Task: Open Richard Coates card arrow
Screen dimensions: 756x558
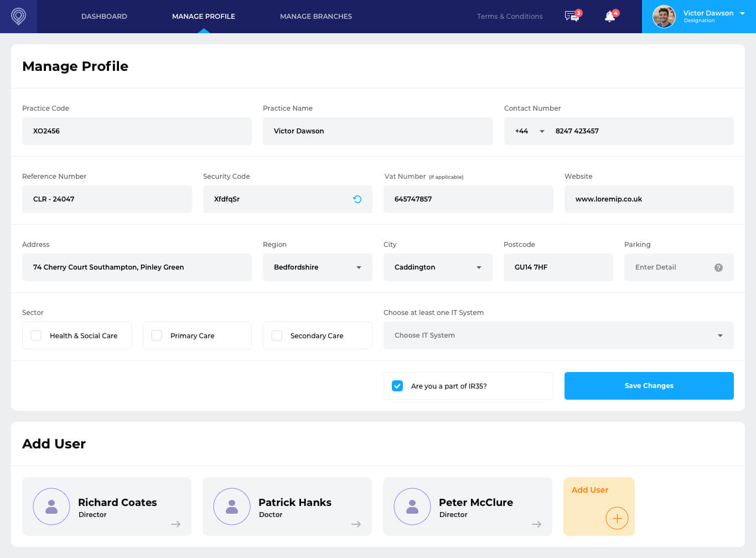Action: (x=176, y=524)
